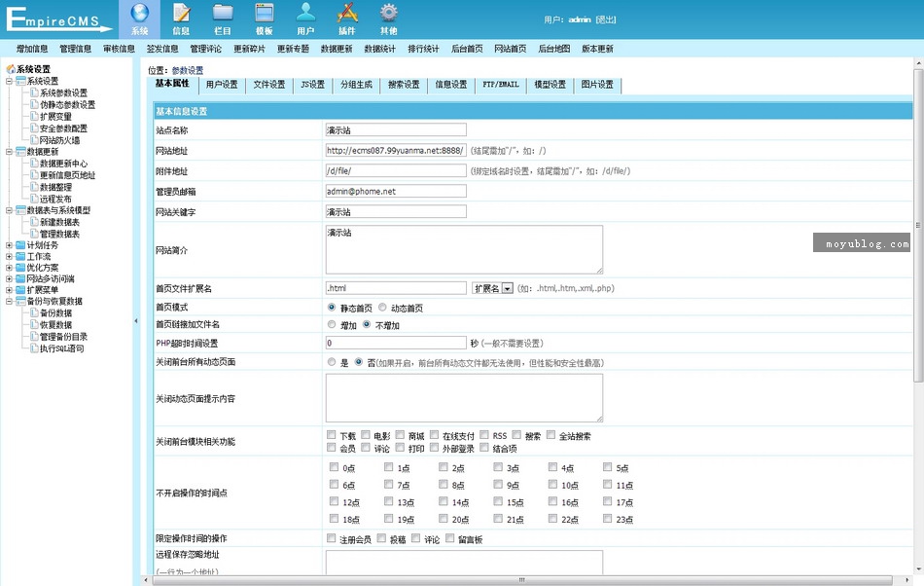Switch to the FTP/EMAIL tab
The height and width of the screenshot is (586, 924).
point(501,85)
